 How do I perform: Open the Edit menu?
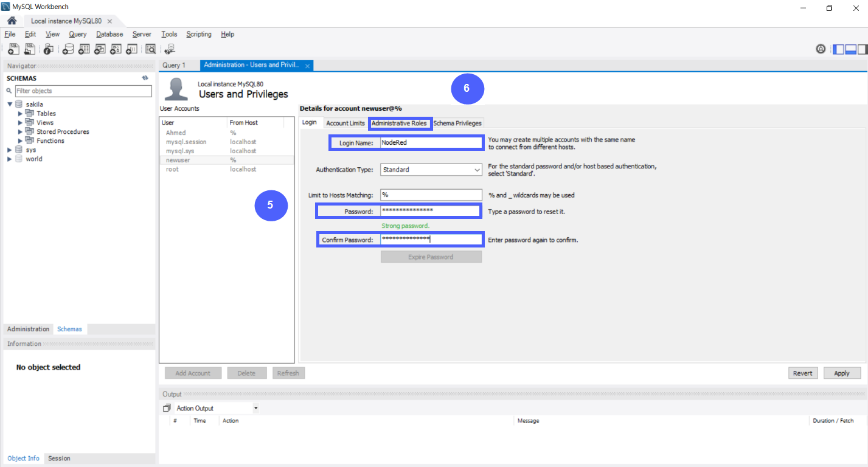click(30, 34)
